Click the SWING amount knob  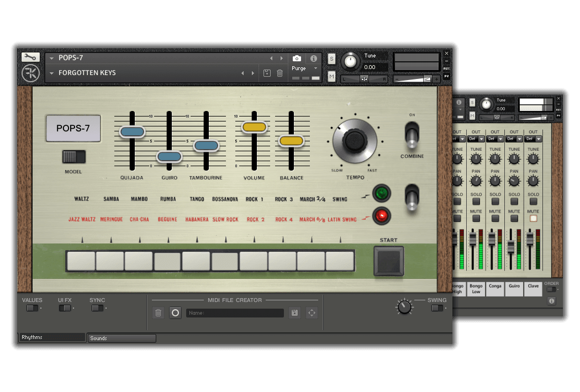tap(404, 307)
